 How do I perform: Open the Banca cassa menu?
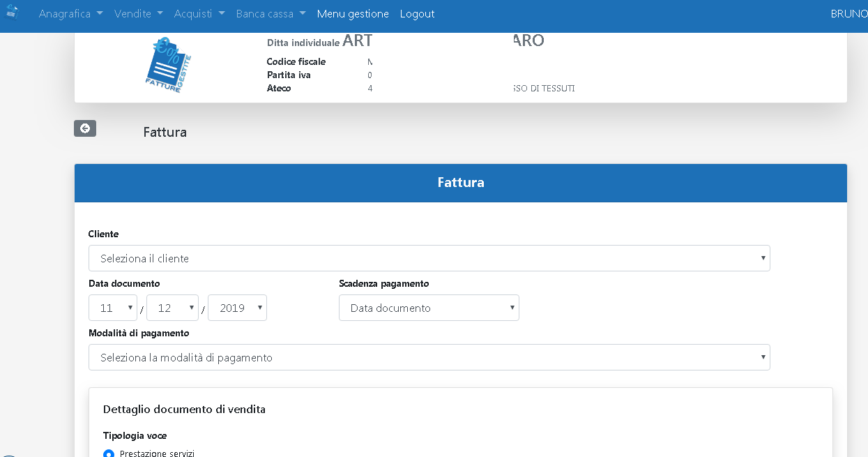271,14
